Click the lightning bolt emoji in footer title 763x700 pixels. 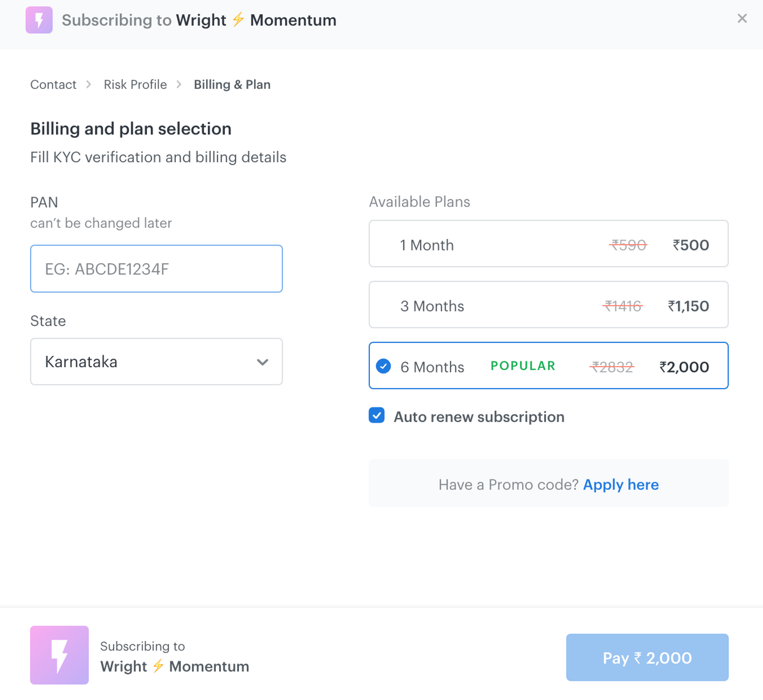coord(158,666)
